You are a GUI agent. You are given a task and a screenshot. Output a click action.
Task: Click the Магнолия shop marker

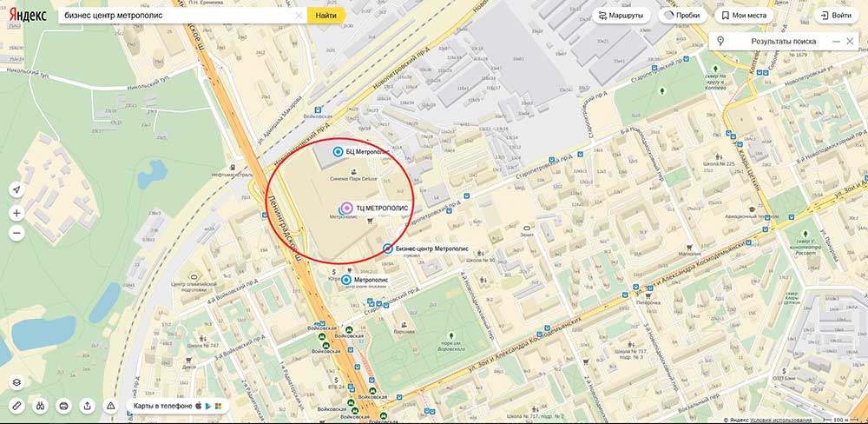[689, 246]
